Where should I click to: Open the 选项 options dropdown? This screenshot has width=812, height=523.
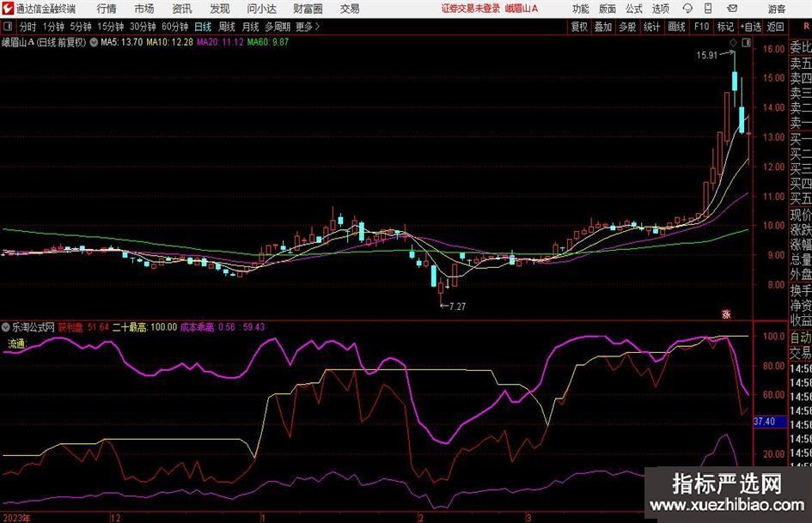point(660,9)
